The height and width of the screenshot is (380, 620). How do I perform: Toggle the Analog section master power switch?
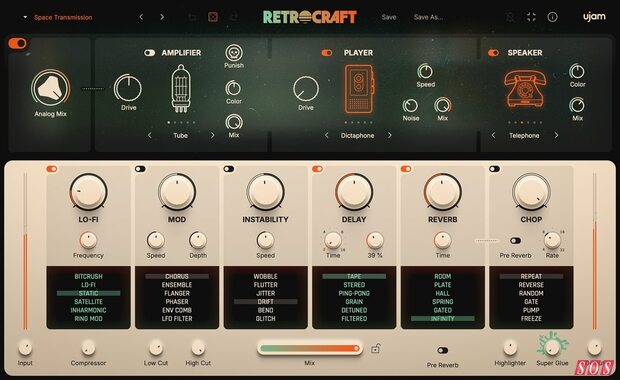17,43
